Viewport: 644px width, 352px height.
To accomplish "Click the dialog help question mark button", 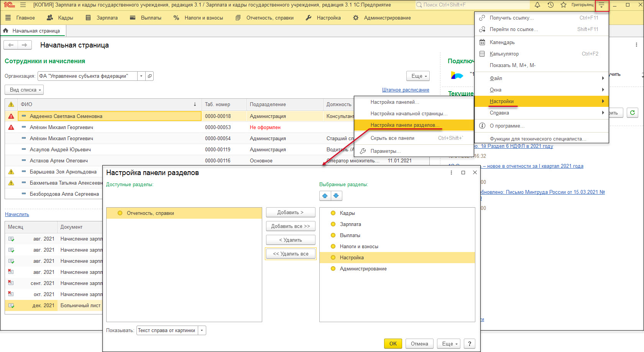I will tap(470, 344).
